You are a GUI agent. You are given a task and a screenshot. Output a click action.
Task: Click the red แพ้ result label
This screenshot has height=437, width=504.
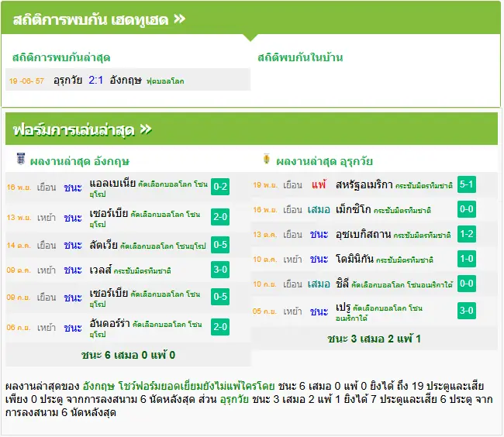click(x=319, y=184)
